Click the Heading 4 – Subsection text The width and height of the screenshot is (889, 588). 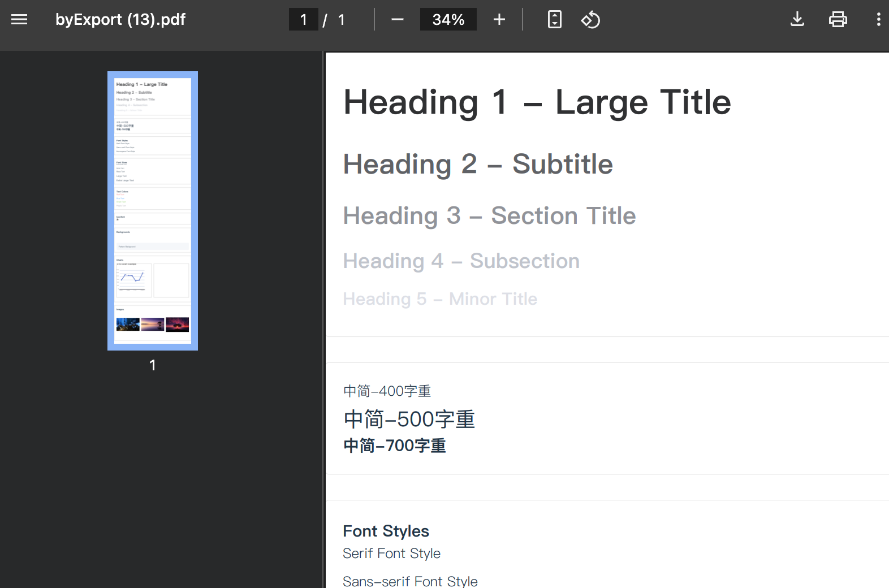pos(461,261)
